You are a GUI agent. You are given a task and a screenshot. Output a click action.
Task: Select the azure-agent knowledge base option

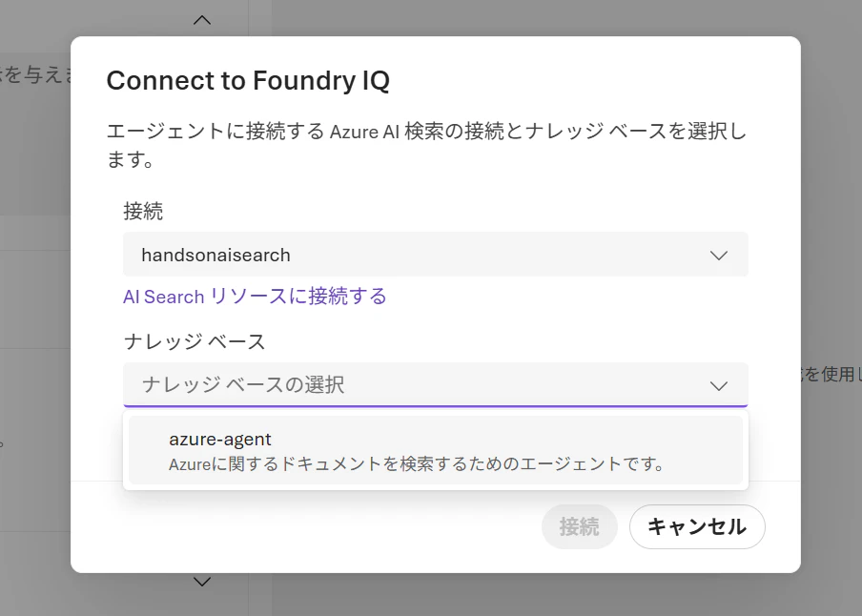pos(436,450)
